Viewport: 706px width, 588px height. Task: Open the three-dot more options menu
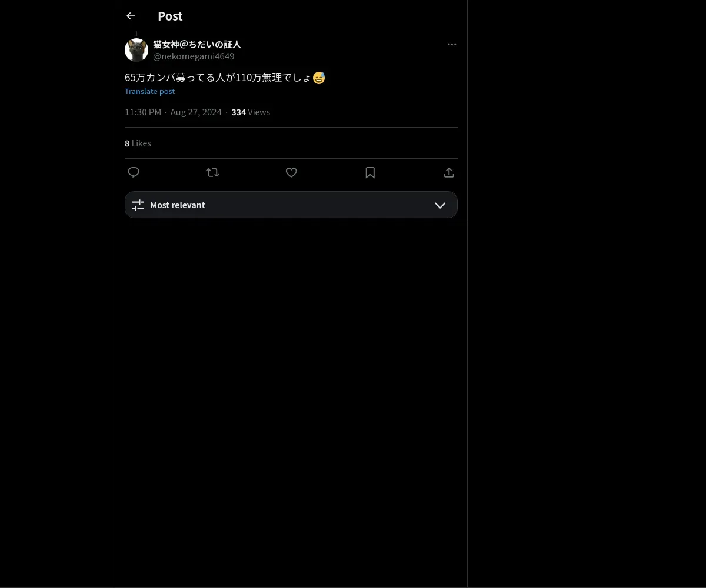[452, 44]
